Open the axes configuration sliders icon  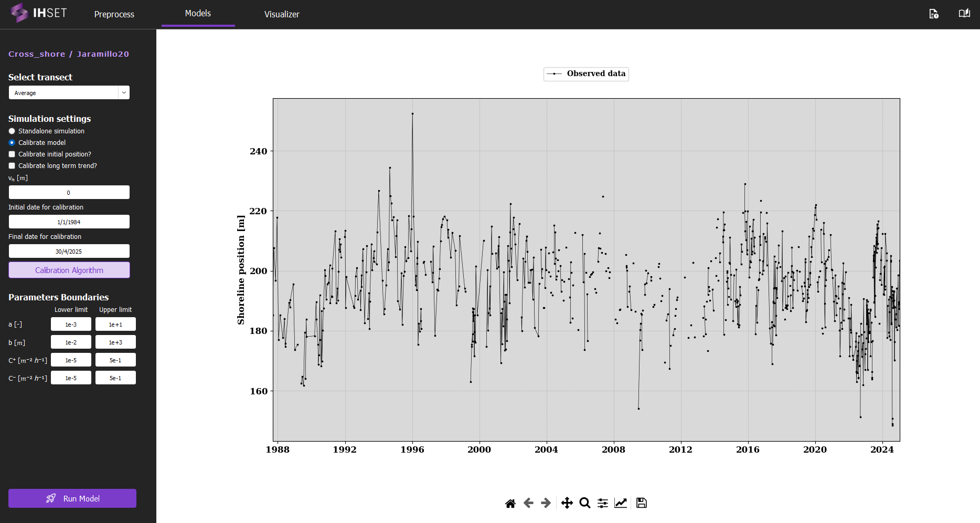point(602,503)
